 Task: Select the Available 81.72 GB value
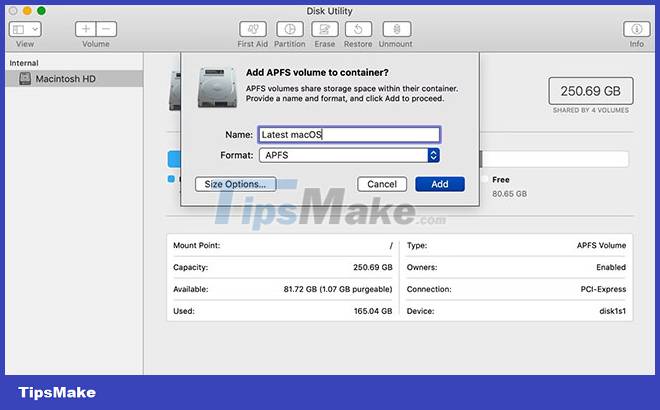pyautogui.click(x=338, y=289)
